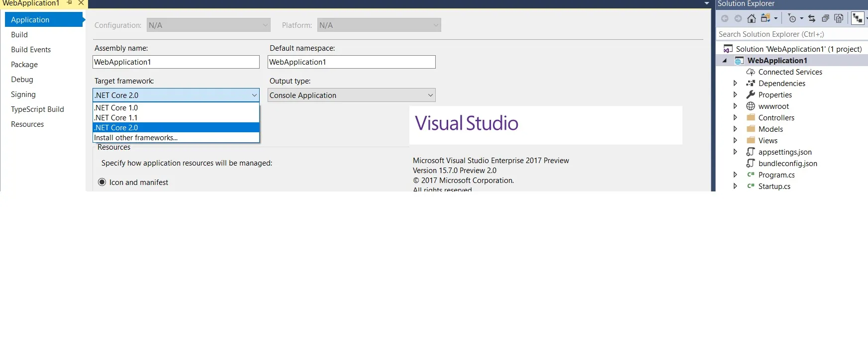Switch to the Debug tab
This screenshot has height=360, width=868.
tap(22, 80)
